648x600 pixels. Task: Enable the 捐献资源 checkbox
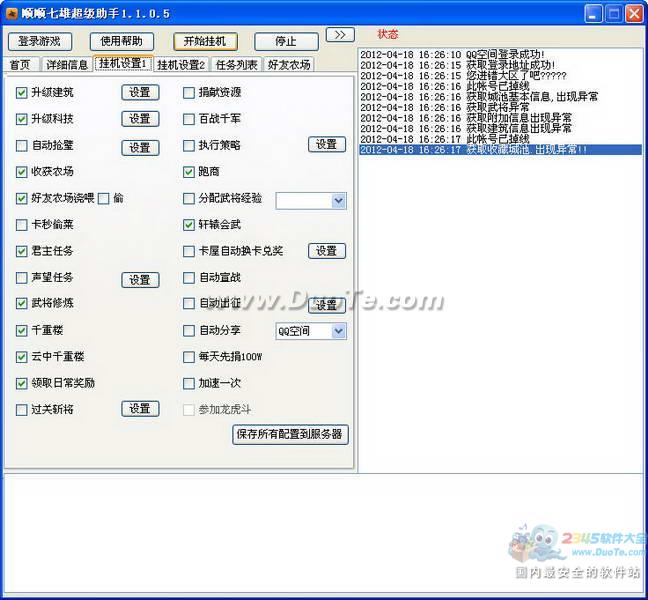(189, 93)
